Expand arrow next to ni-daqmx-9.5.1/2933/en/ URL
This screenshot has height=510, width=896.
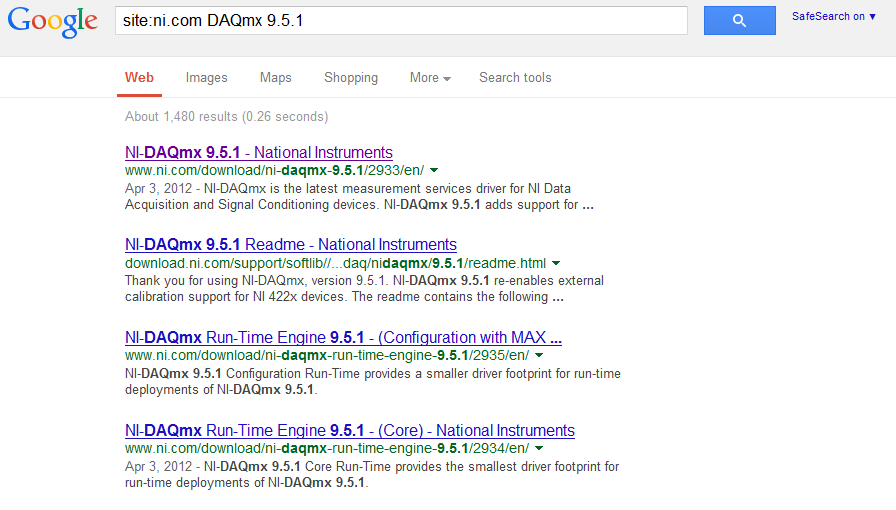pos(434,170)
